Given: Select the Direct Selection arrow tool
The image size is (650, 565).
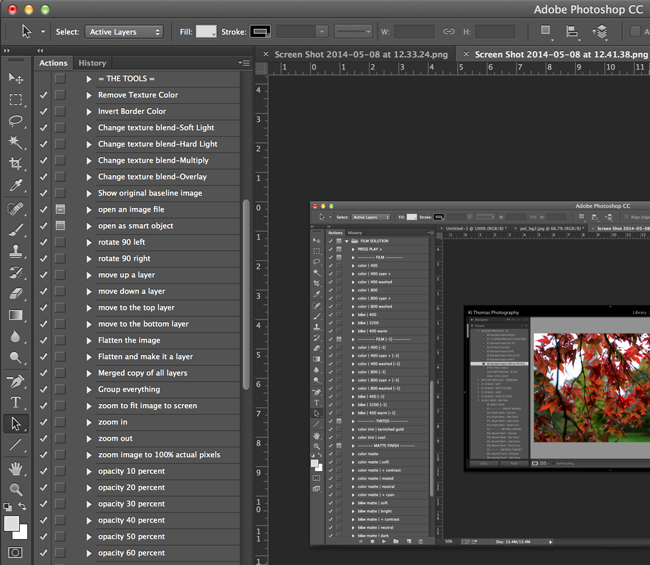Looking at the screenshot, I should (x=16, y=424).
